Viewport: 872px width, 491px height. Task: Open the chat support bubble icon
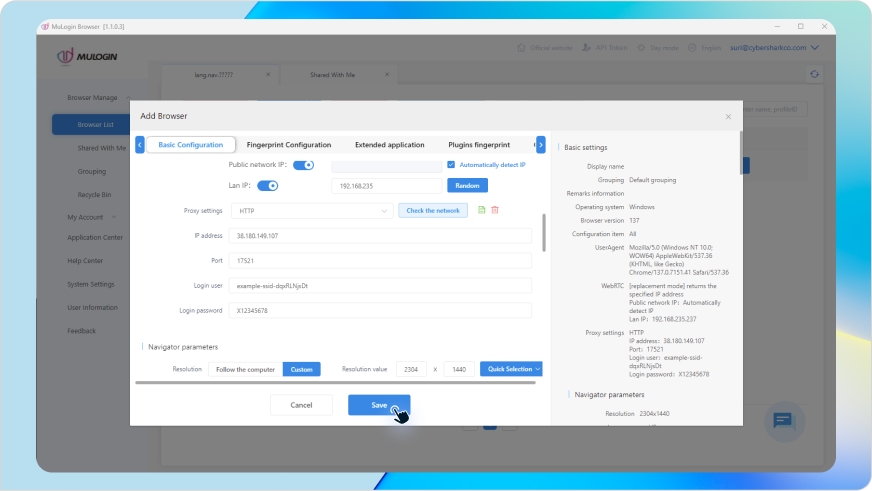(783, 420)
